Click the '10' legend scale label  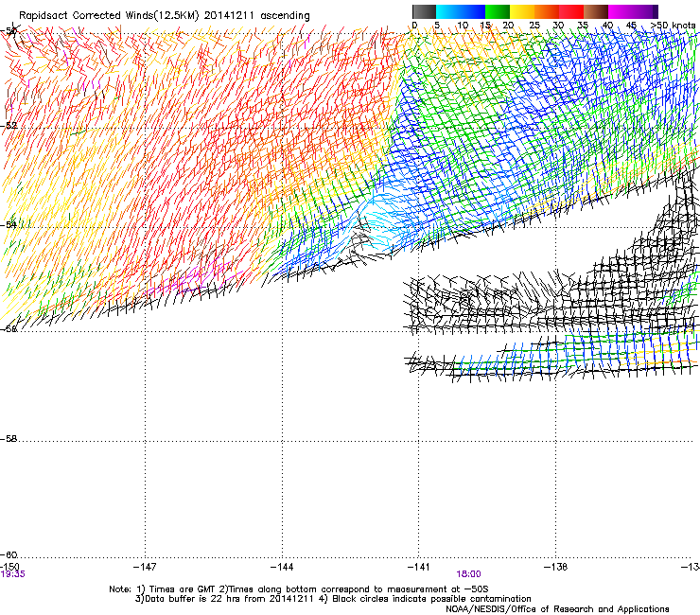point(463,26)
